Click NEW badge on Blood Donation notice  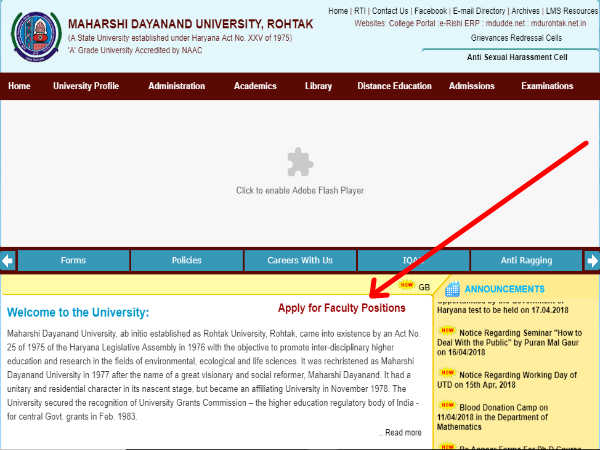click(447, 405)
